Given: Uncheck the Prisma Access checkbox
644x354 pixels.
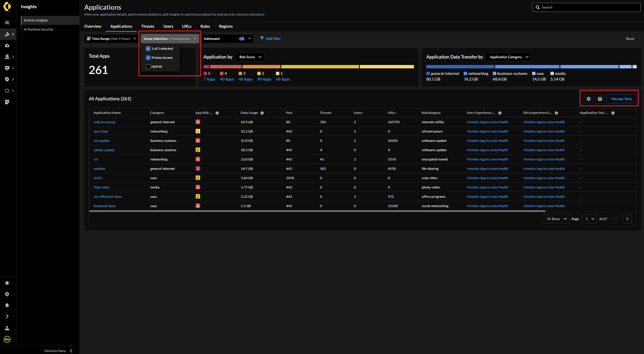Looking at the screenshot, I should point(148,58).
